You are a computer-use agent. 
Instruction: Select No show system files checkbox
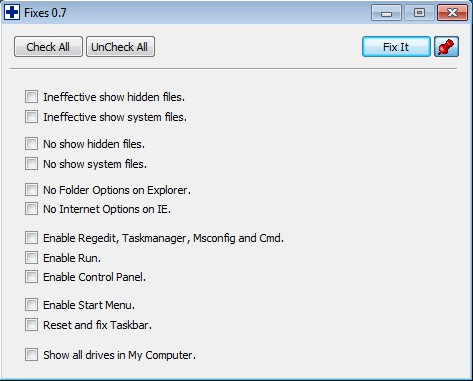[31, 164]
